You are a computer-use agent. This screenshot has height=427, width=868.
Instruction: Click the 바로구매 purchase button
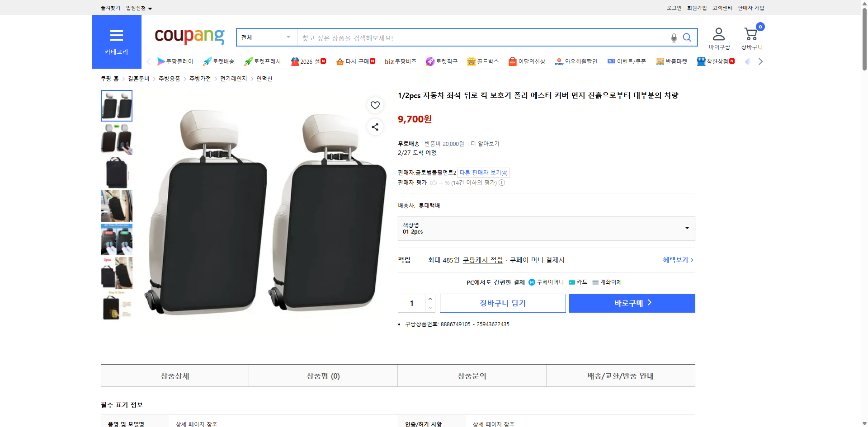632,303
